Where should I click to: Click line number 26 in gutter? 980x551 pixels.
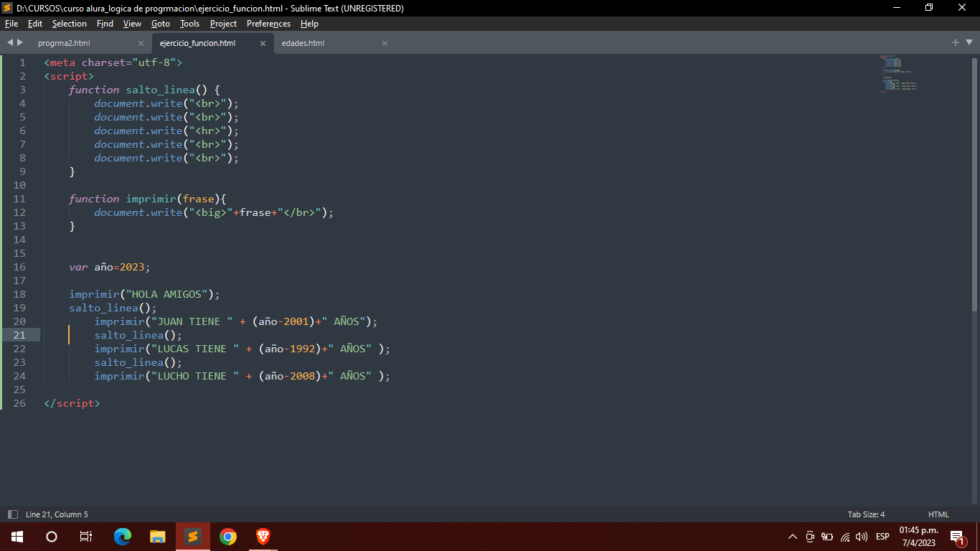pyautogui.click(x=19, y=403)
